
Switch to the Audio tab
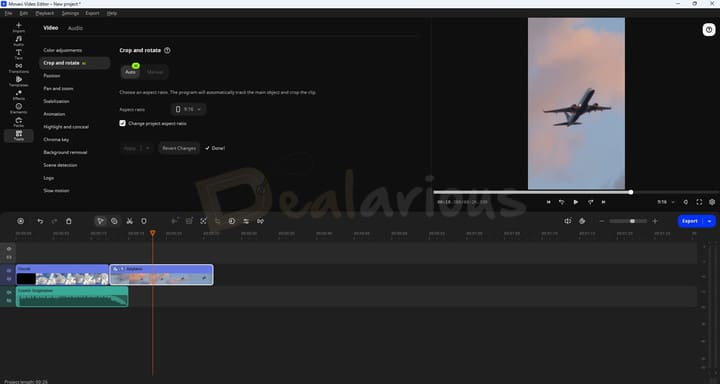point(75,28)
